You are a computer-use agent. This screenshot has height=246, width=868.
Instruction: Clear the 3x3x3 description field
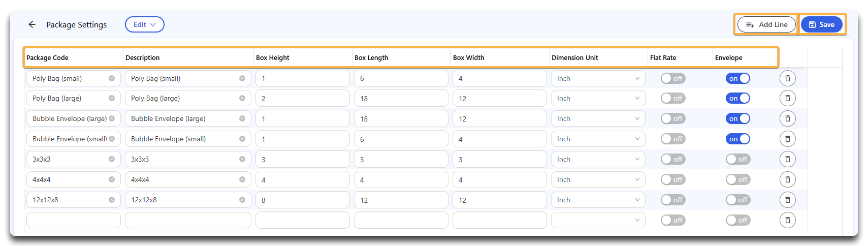242,159
